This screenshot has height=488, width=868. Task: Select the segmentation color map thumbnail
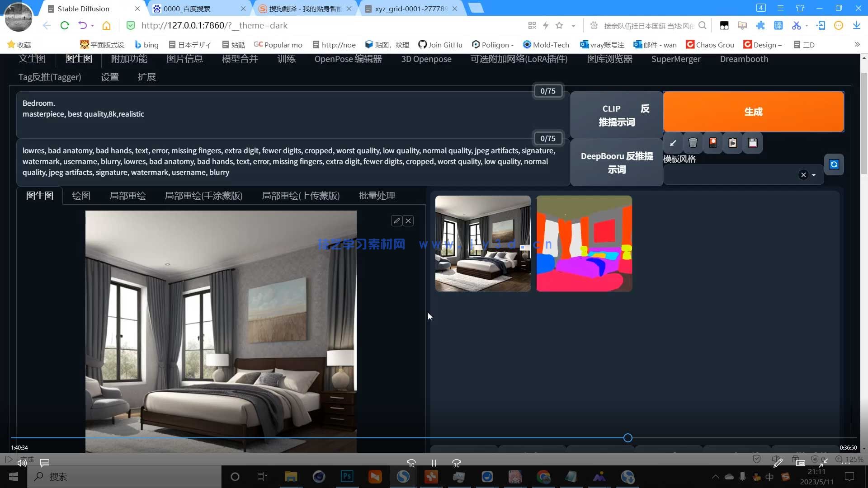coord(584,244)
